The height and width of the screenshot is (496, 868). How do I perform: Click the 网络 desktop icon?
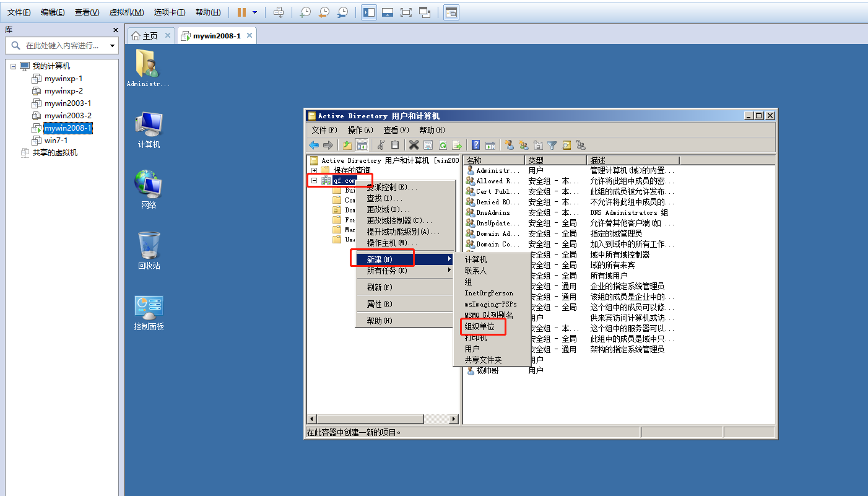[149, 190]
